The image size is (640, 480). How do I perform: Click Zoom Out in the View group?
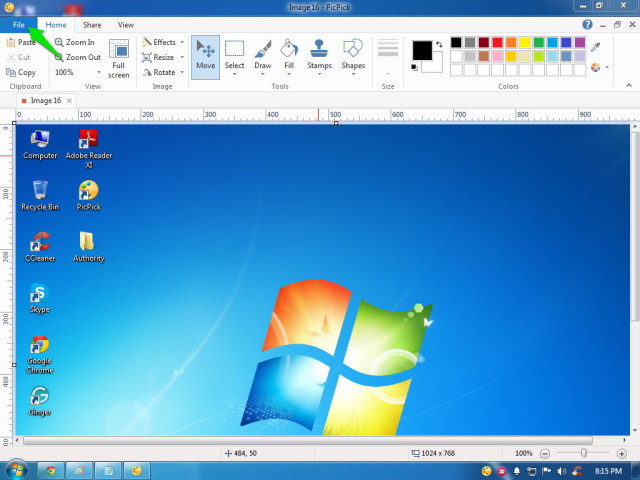[78, 57]
